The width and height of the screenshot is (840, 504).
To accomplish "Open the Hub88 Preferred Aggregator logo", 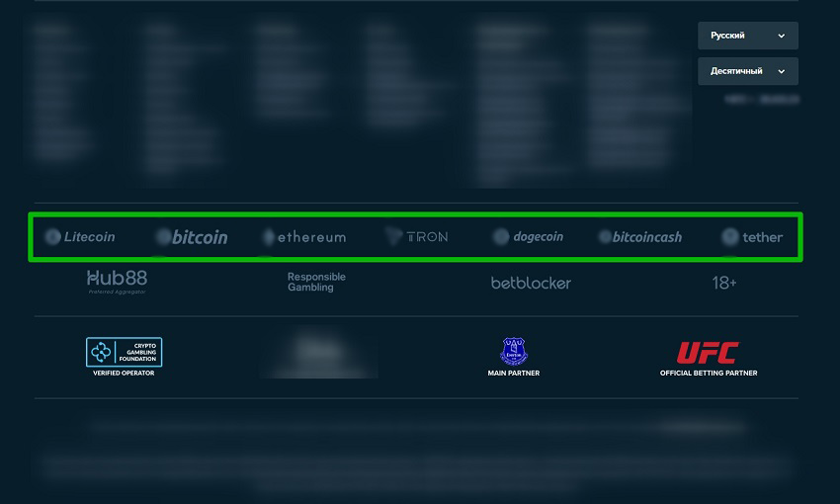I will [x=117, y=282].
